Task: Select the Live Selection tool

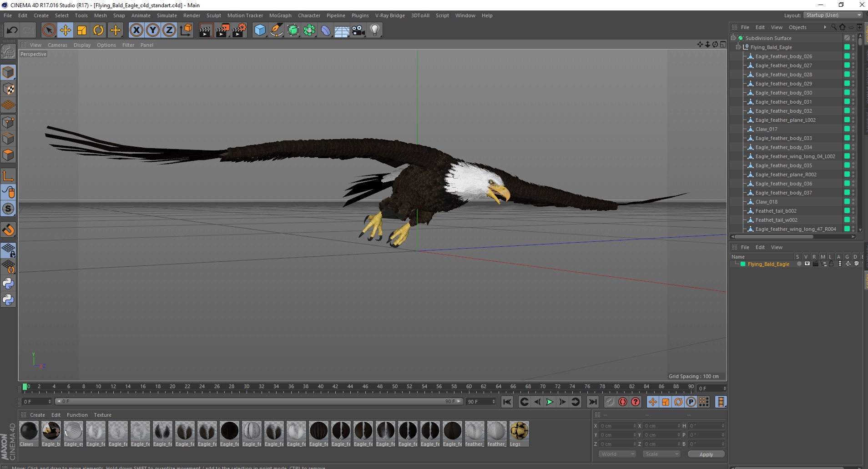Action: click(x=49, y=30)
